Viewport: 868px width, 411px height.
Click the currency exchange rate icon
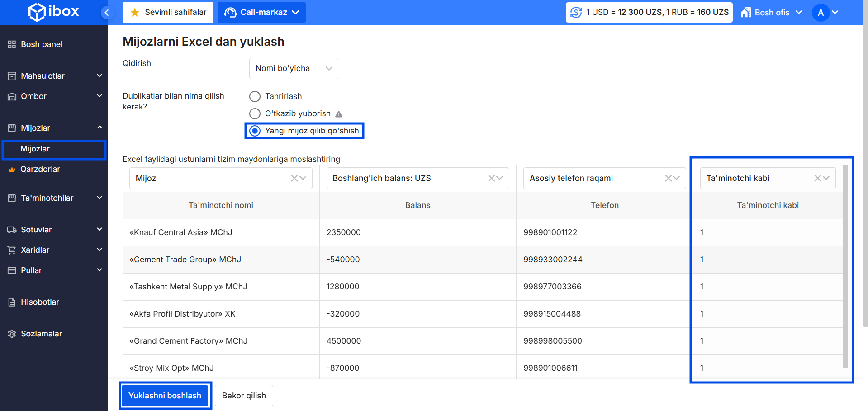576,12
